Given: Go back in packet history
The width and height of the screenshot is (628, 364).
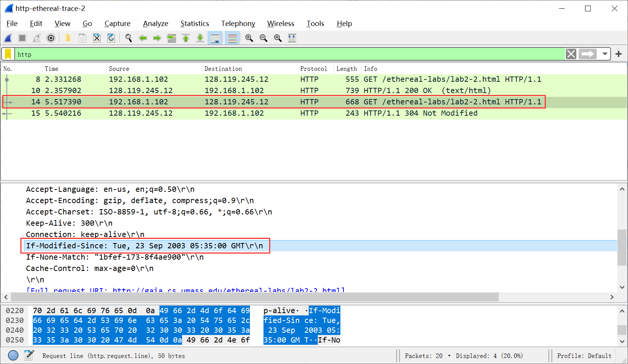Looking at the screenshot, I should tap(143, 38).
